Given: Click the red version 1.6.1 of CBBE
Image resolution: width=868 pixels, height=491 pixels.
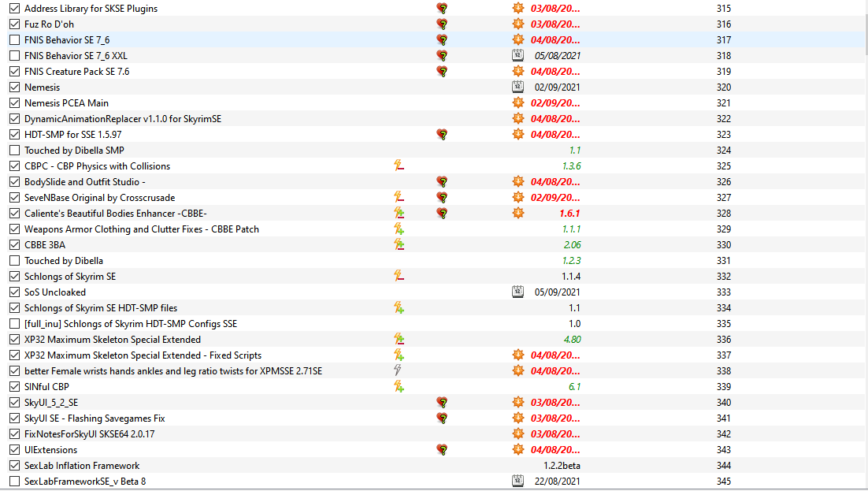Looking at the screenshot, I should point(569,214).
